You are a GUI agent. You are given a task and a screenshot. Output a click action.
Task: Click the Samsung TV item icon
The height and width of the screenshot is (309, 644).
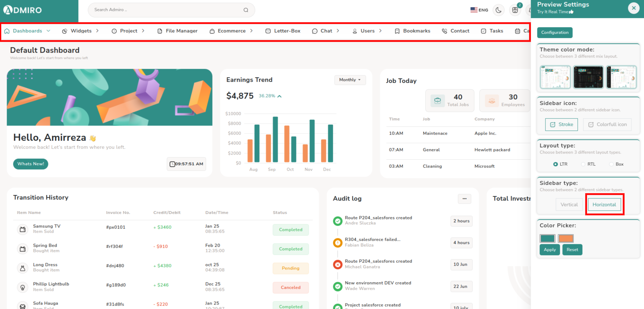coord(22,229)
